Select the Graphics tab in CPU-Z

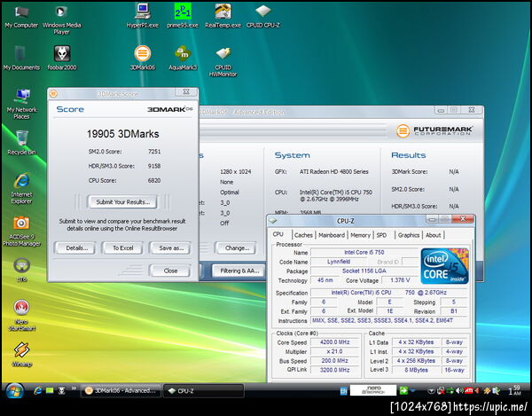click(408, 235)
